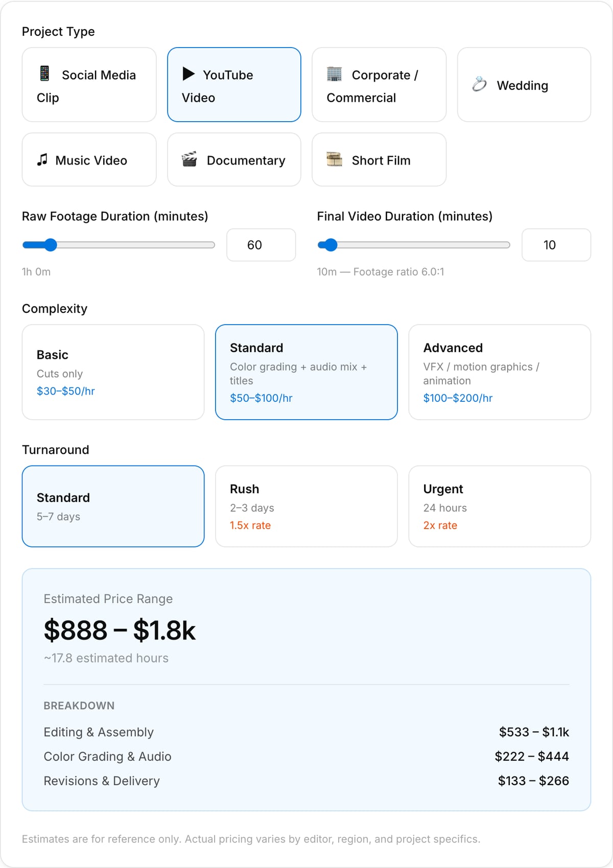Click the 1.5x rate label
Screen dimensions: 613x868
(x=250, y=526)
